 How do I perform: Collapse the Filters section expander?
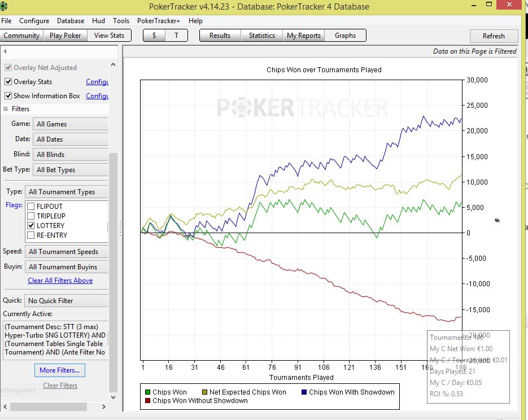pyautogui.click(x=6, y=109)
